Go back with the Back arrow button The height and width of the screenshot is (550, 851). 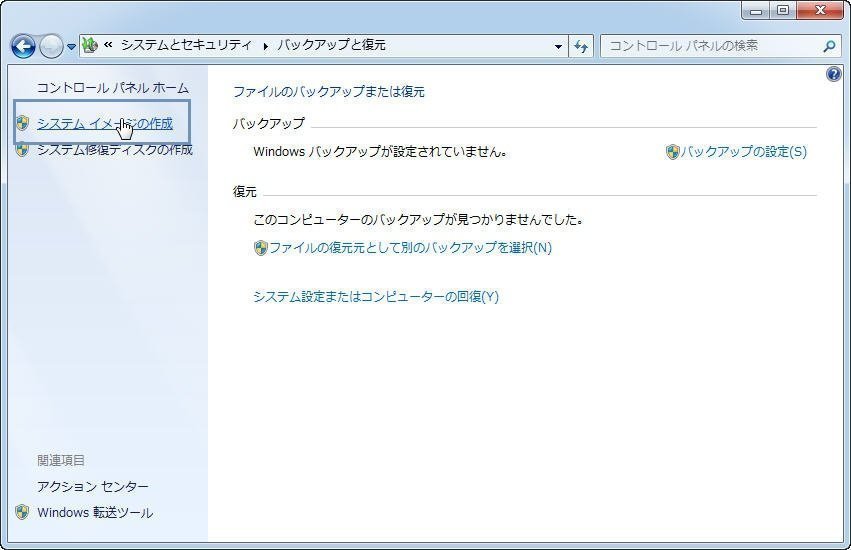point(23,47)
